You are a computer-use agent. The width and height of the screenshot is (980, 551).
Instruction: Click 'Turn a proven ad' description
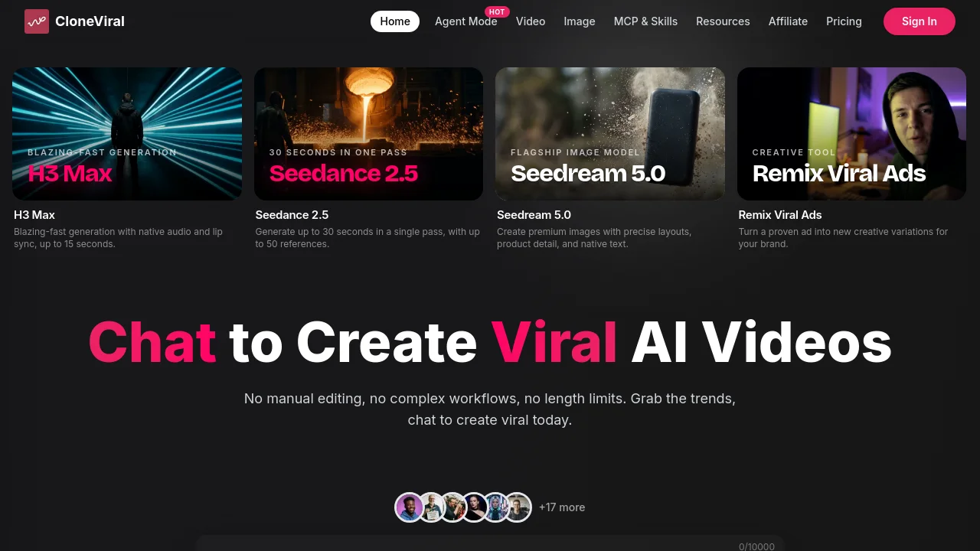(x=843, y=238)
